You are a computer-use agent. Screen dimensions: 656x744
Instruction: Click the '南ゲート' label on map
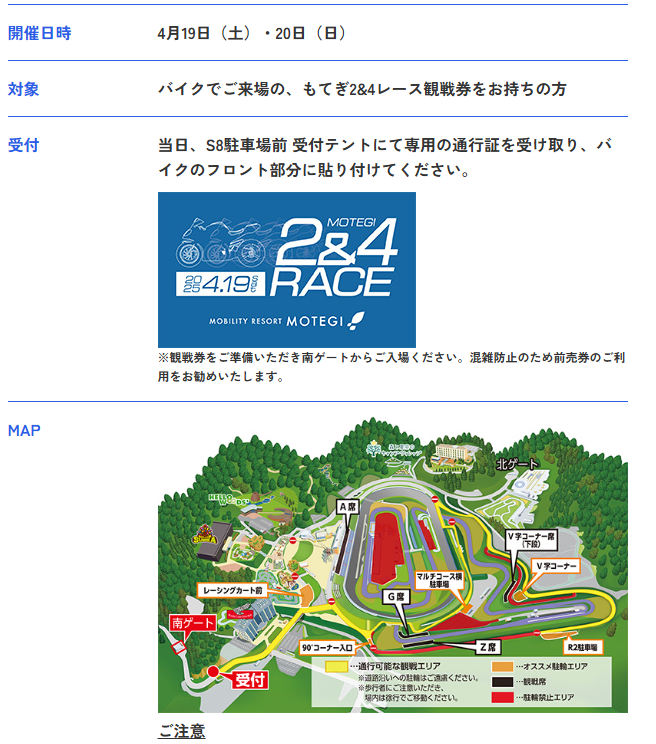193,623
